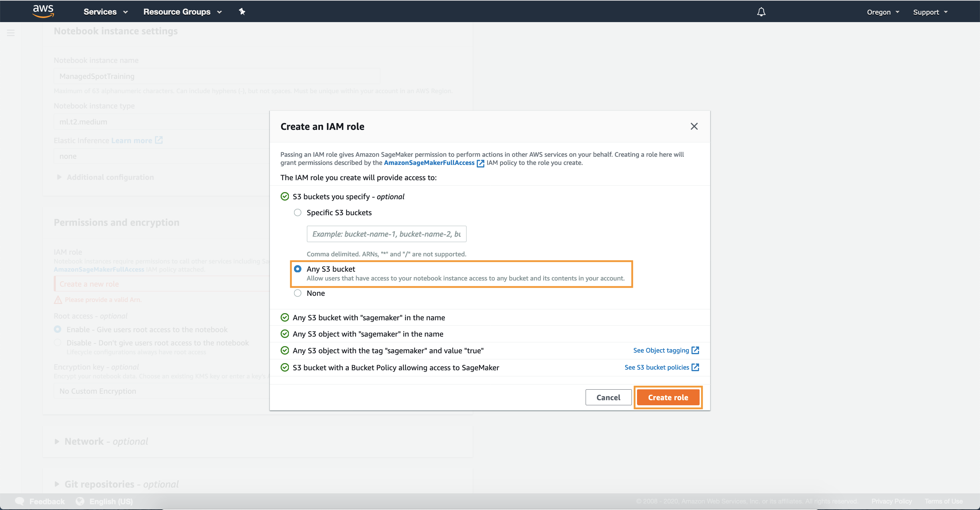Screen dimensions: 980x510
Task: Open the notifications bell icon
Action: (761, 12)
